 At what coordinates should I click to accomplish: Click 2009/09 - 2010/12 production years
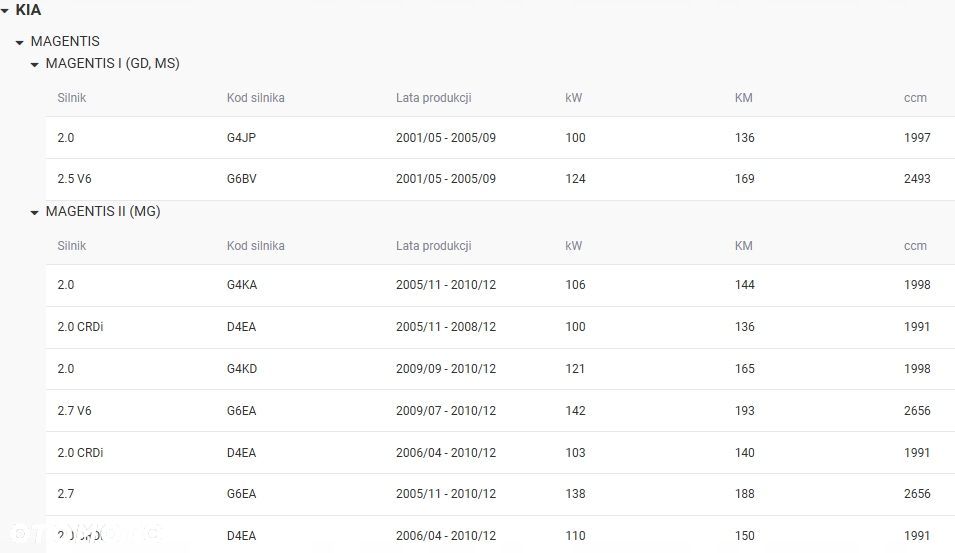[446, 369]
